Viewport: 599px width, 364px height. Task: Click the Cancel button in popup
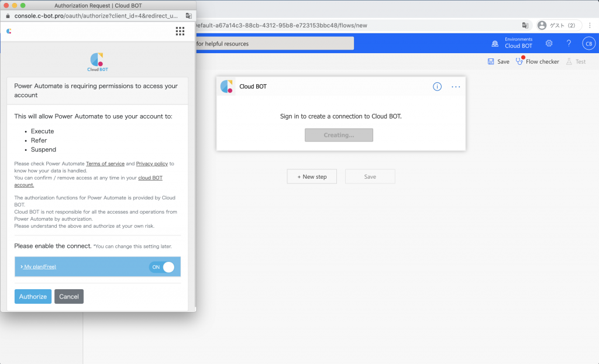click(69, 296)
